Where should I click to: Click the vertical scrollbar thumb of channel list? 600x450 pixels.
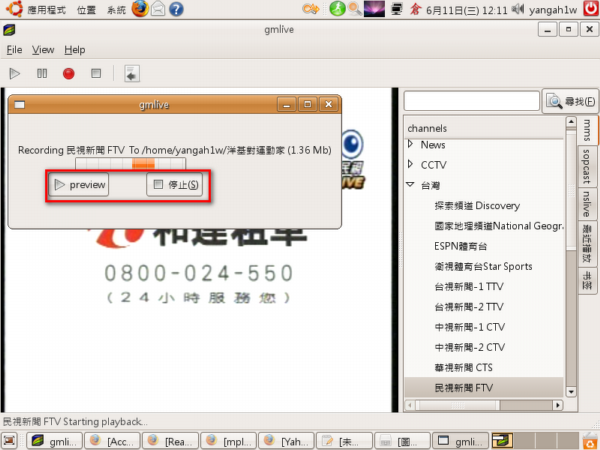pyautogui.click(x=571, y=189)
